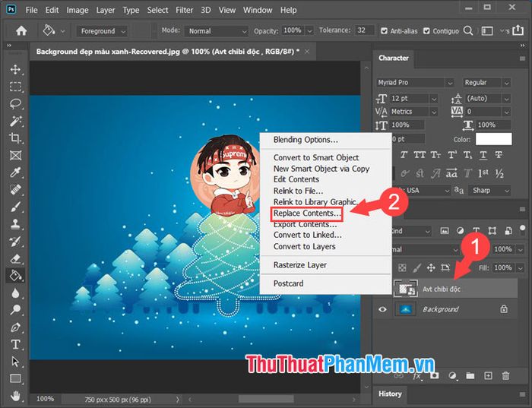The image size is (532, 408).
Task: Select the Spot Healing Brush tool
Action: 15,190
